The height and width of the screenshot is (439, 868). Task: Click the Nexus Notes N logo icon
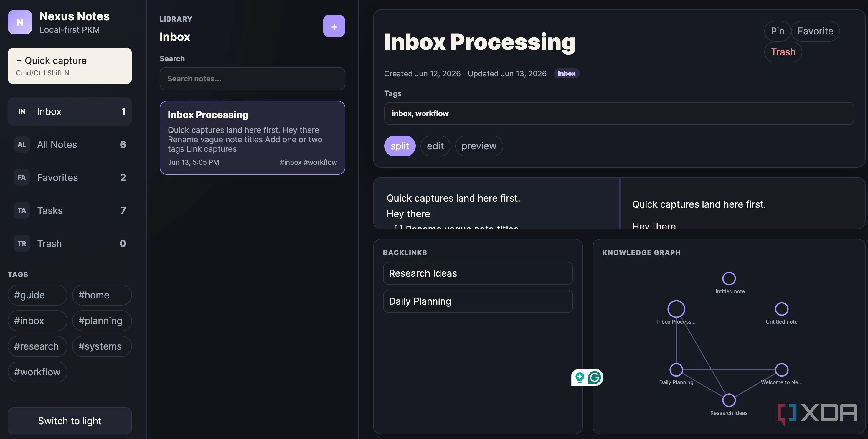click(20, 22)
